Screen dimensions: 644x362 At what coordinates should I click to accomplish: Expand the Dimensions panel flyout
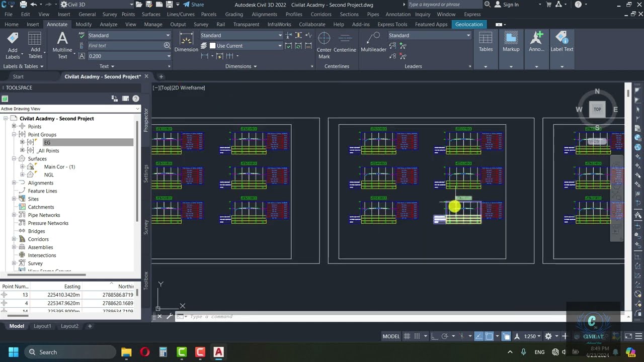241,66
